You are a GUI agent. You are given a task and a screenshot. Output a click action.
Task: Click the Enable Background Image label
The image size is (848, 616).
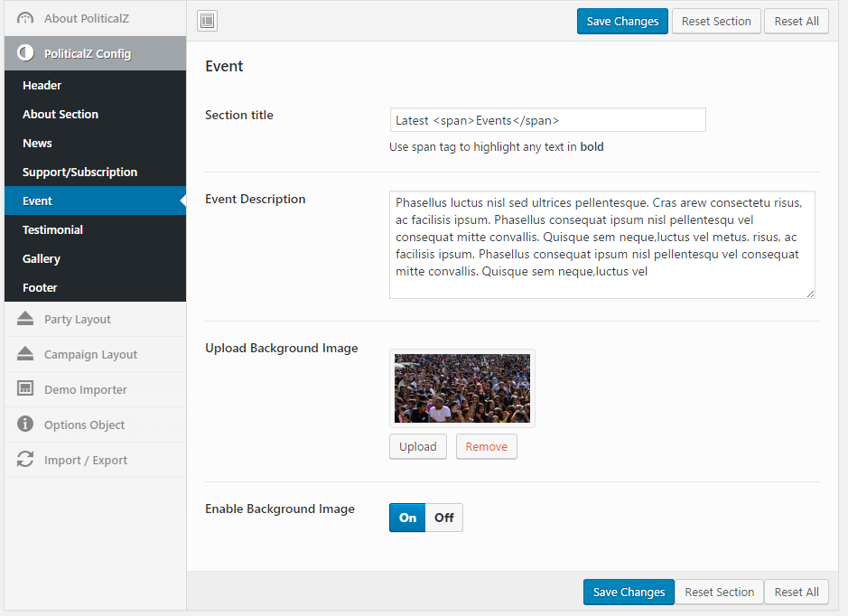(280, 509)
